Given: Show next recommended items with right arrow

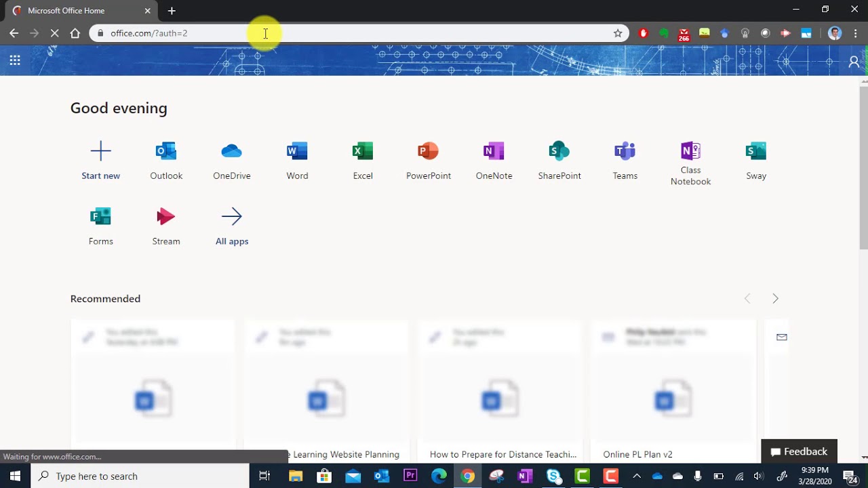Looking at the screenshot, I should click(775, 299).
